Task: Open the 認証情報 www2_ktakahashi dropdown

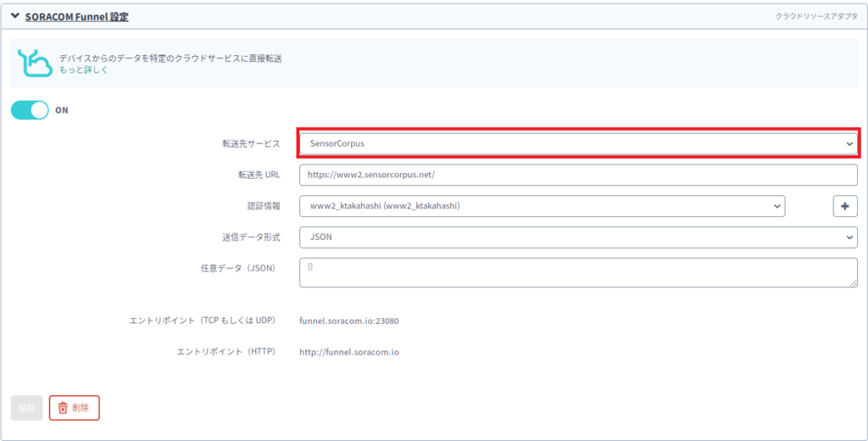Action: tap(542, 206)
